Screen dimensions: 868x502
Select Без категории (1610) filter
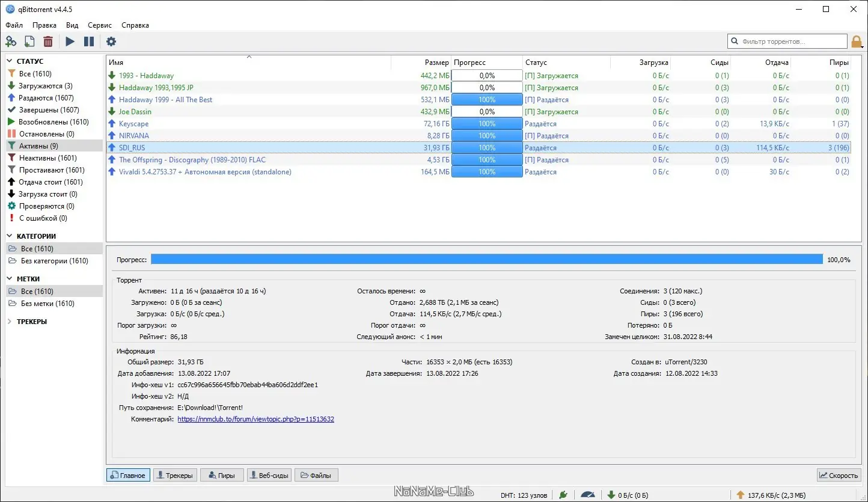[54, 261]
